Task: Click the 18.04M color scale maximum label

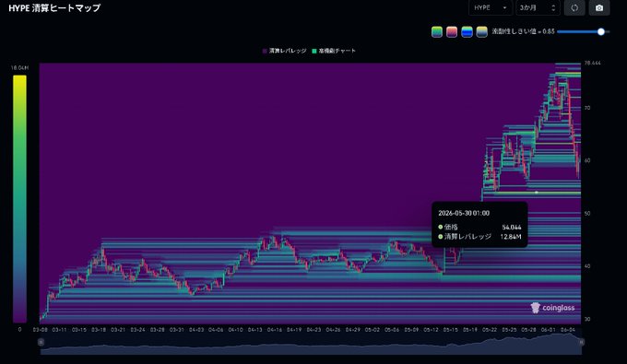Action: pyautogui.click(x=19, y=68)
